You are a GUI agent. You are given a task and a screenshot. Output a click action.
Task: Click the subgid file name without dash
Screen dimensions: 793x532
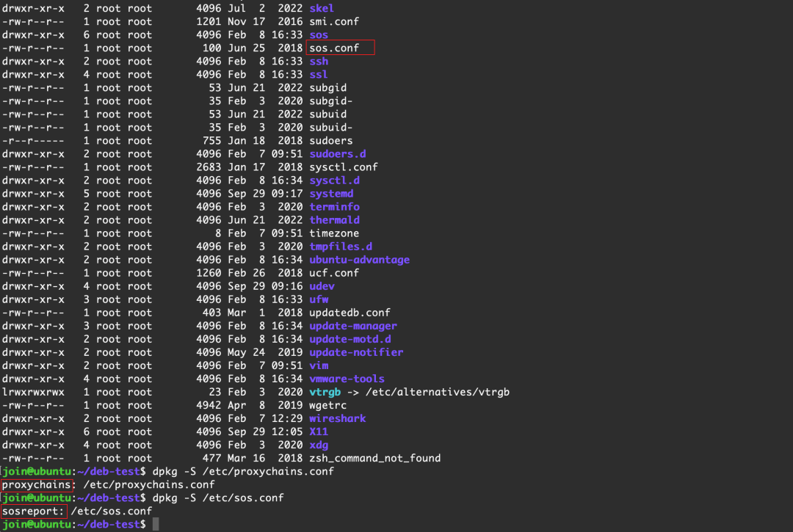point(327,88)
